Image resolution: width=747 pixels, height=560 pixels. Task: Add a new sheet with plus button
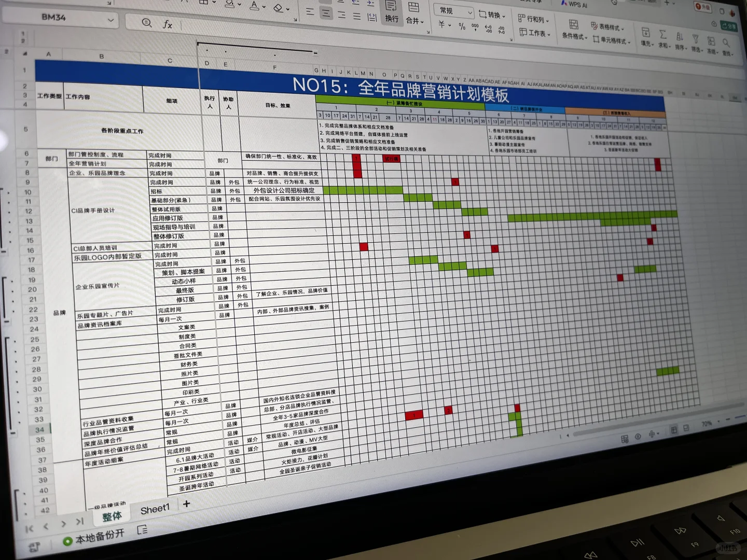(186, 503)
